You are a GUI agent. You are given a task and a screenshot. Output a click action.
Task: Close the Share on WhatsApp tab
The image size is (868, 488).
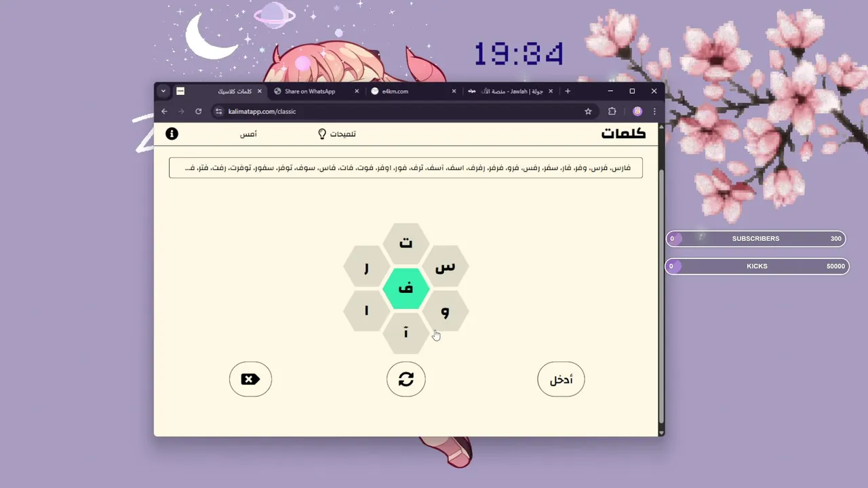(357, 91)
